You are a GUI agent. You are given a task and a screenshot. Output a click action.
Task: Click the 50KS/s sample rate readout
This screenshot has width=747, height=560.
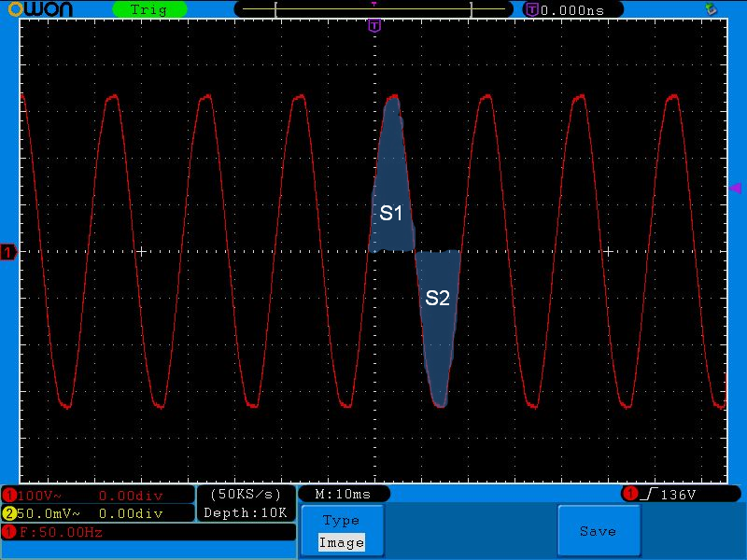(x=246, y=495)
